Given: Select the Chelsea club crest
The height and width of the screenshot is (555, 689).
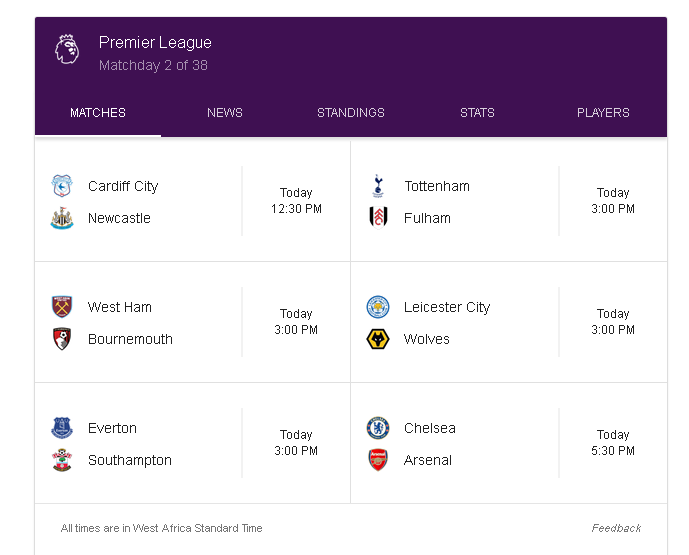Looking at the screenshot, I should pos(378,428).
